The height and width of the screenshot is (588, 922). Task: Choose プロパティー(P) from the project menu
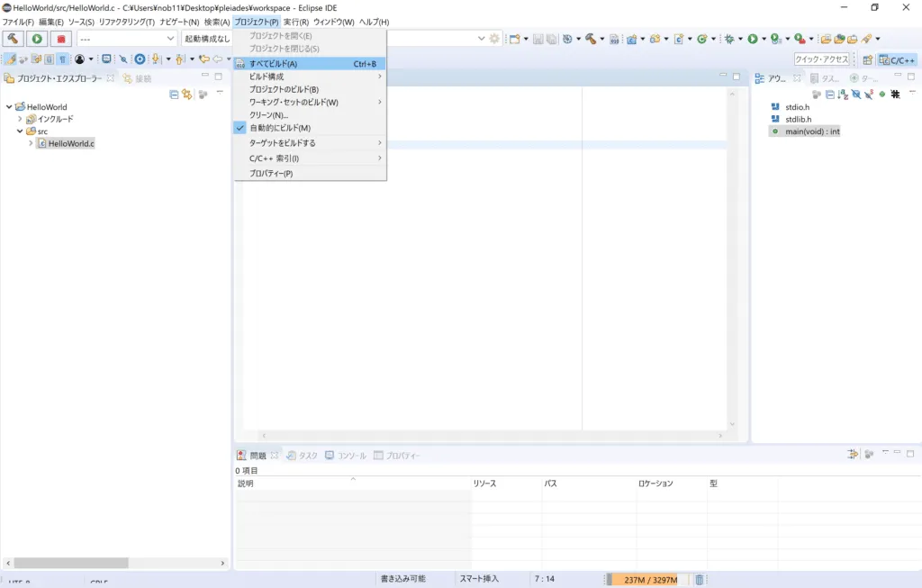[310, 174]
